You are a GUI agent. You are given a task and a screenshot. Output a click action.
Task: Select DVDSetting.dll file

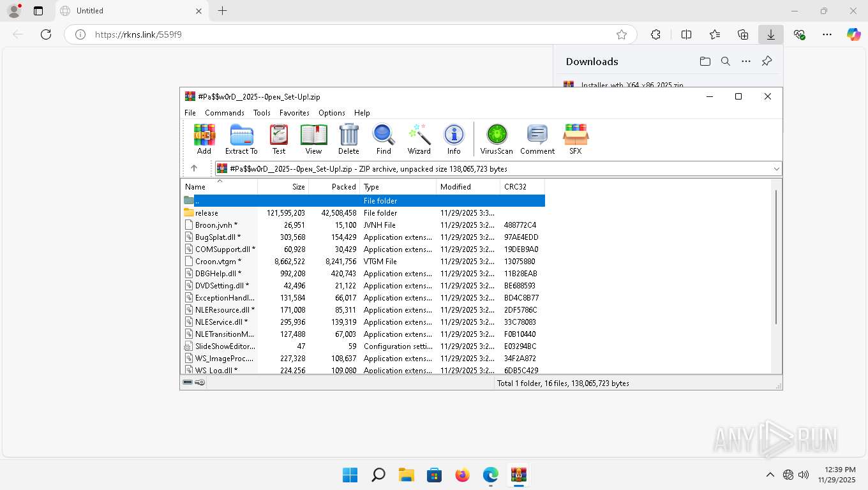363,285
